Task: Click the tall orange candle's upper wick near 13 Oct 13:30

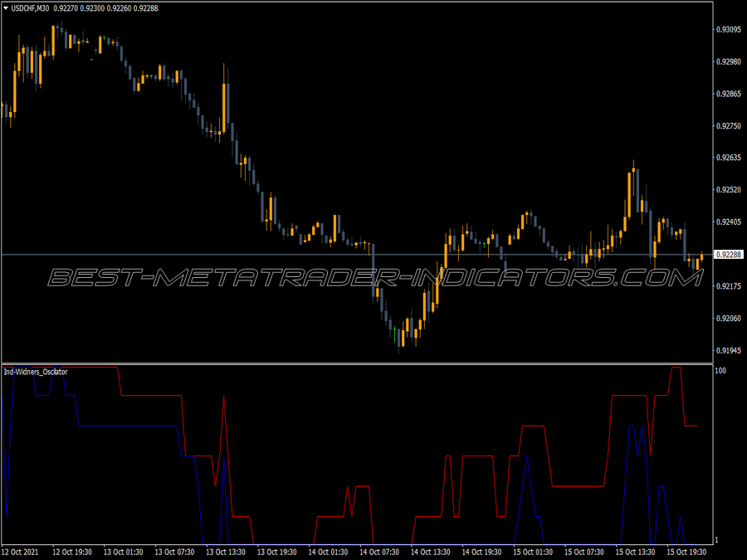Action: (x=223, y=73)
